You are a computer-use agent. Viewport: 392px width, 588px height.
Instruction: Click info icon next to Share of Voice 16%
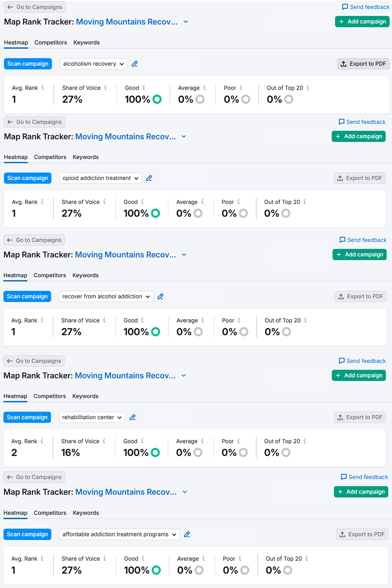[104, 441]
